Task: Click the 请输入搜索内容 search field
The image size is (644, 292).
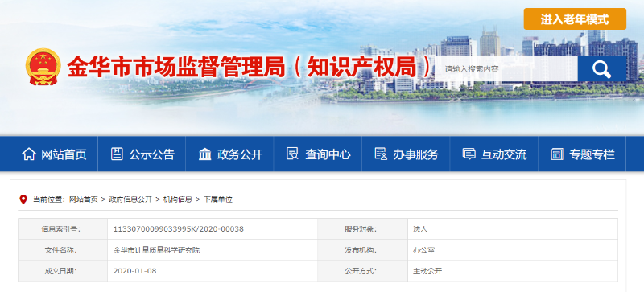Action: click(506, 69)
